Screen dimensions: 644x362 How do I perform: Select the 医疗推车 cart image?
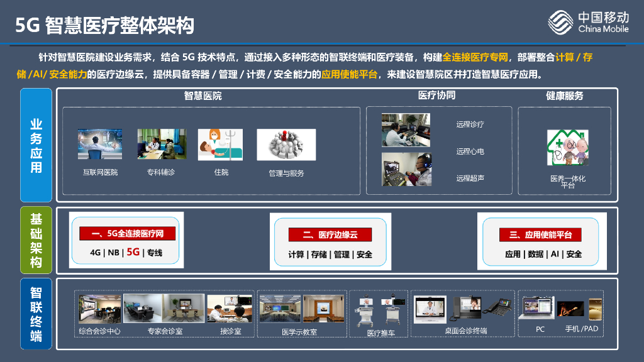(380, 310)
